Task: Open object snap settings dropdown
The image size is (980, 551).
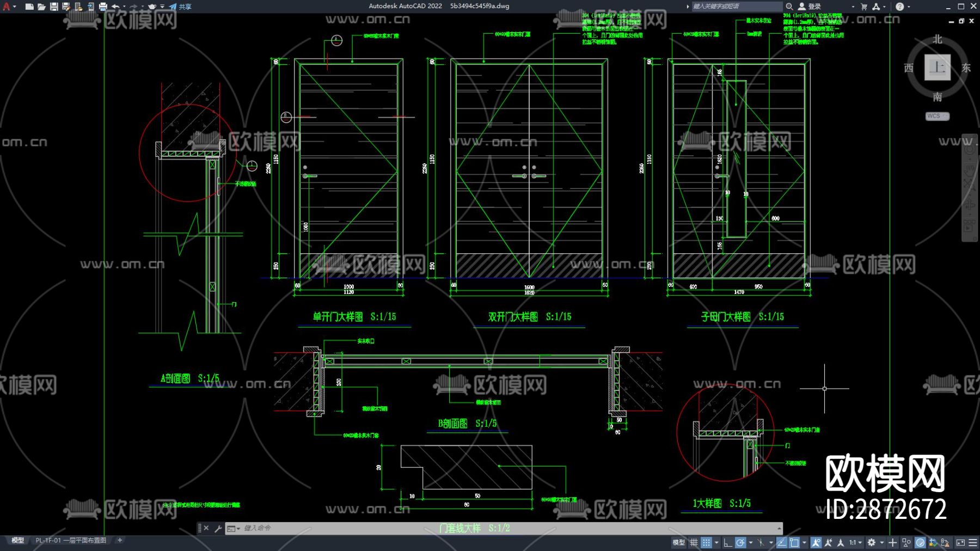Action: click(x=804, y=543)
